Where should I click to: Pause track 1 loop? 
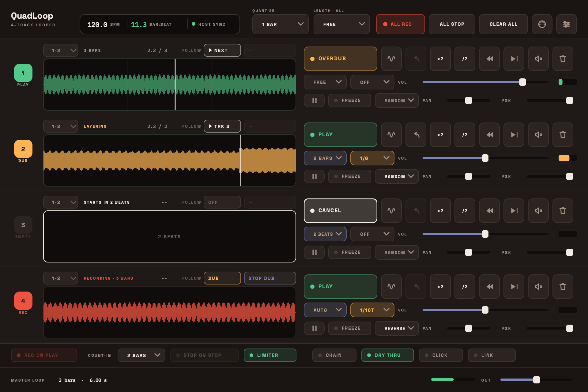coord(314,100)
